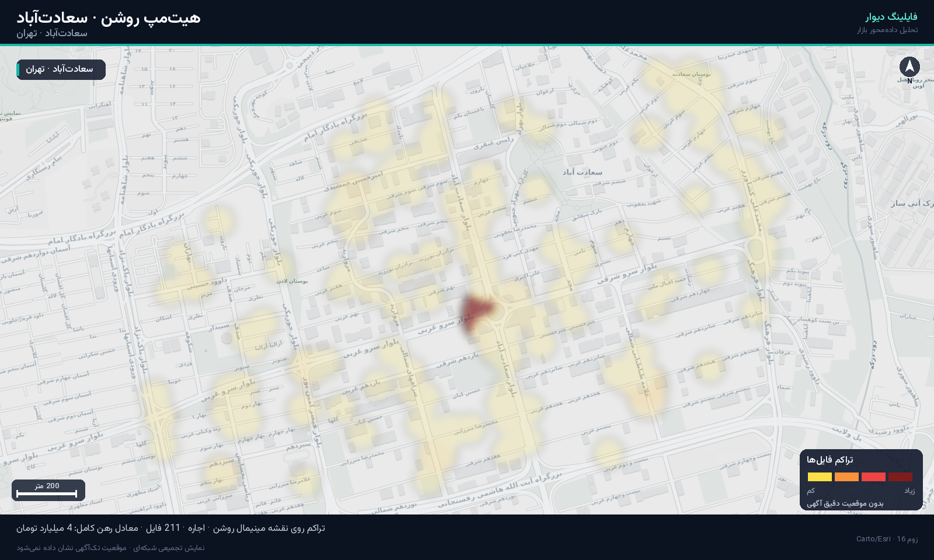Screen dimensions: 934x560
Task: Click the 'اجاره' label in the footer
Action: pos(196,528)
